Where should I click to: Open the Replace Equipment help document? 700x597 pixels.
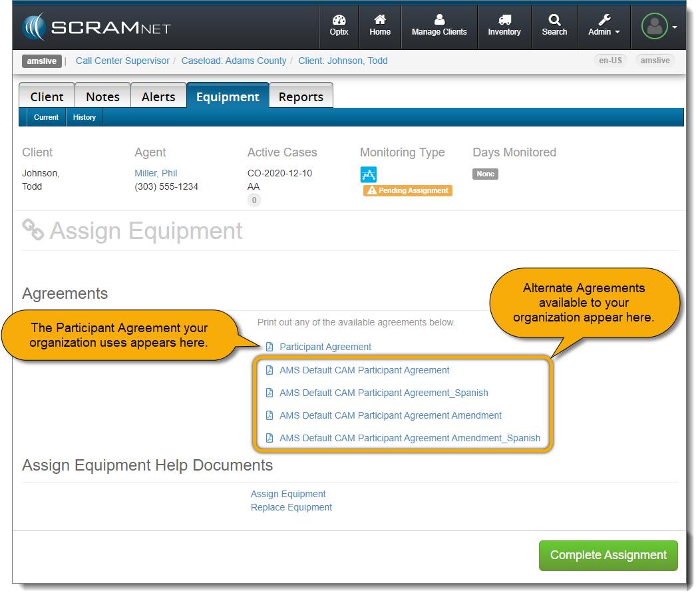(291, 507)
